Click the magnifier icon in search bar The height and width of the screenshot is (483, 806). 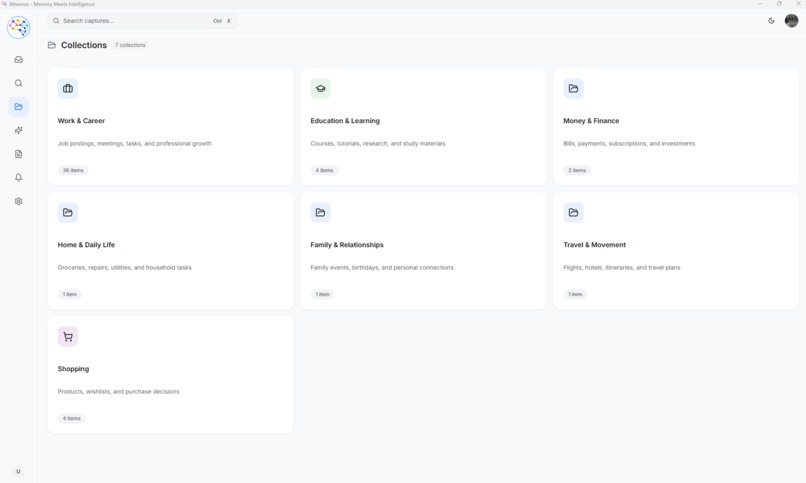click(x=56, y=21)
